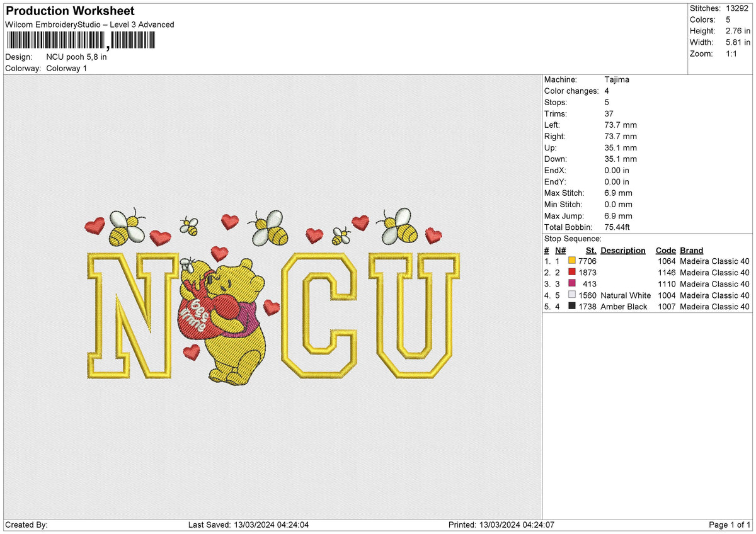Click the Stitches count 13292
The image size is (756, 534).
(736, 8)
